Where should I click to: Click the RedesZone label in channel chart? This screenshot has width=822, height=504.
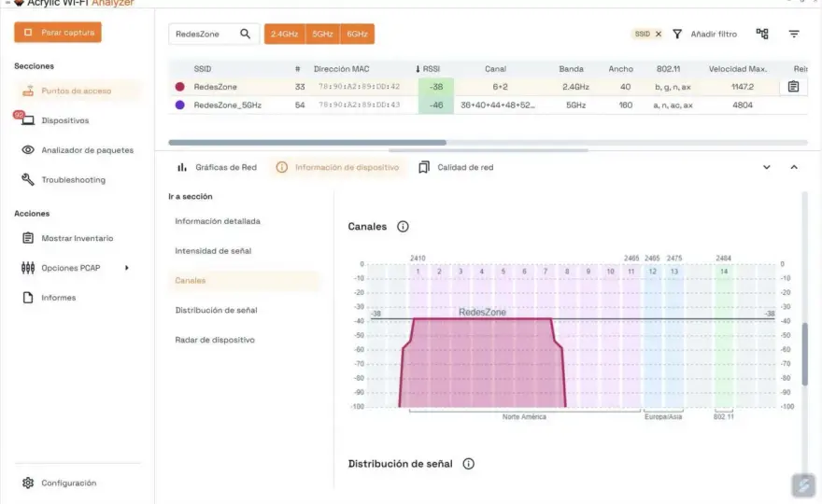(x=482, y=313)
